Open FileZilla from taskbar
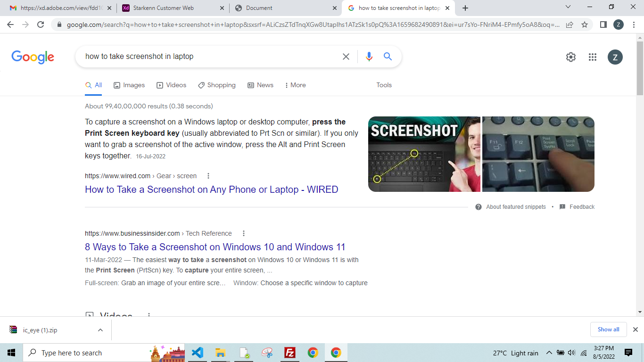 point(290,353)
